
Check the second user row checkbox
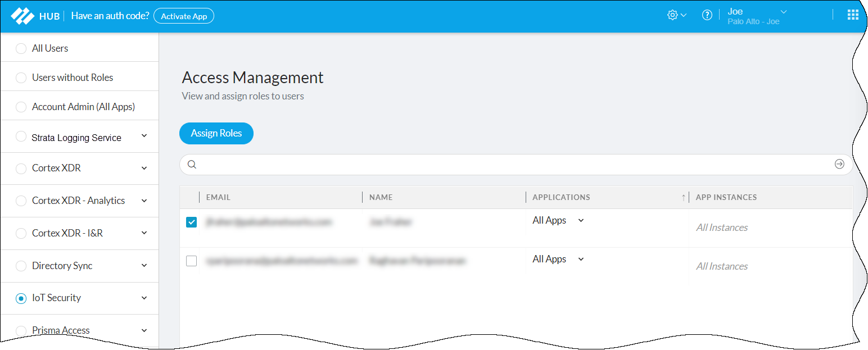[191, 261]
